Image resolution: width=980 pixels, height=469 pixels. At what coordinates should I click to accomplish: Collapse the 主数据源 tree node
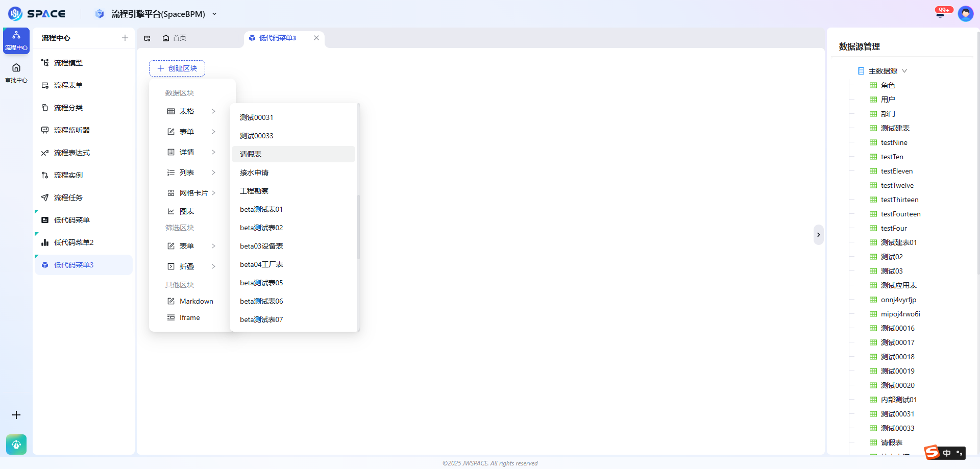pyautogui.click(x=905, y=71)
